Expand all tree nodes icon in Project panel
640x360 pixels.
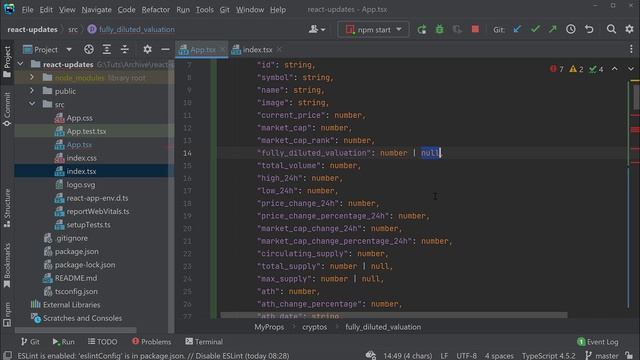pyautogui.click(x=107, y=49)
